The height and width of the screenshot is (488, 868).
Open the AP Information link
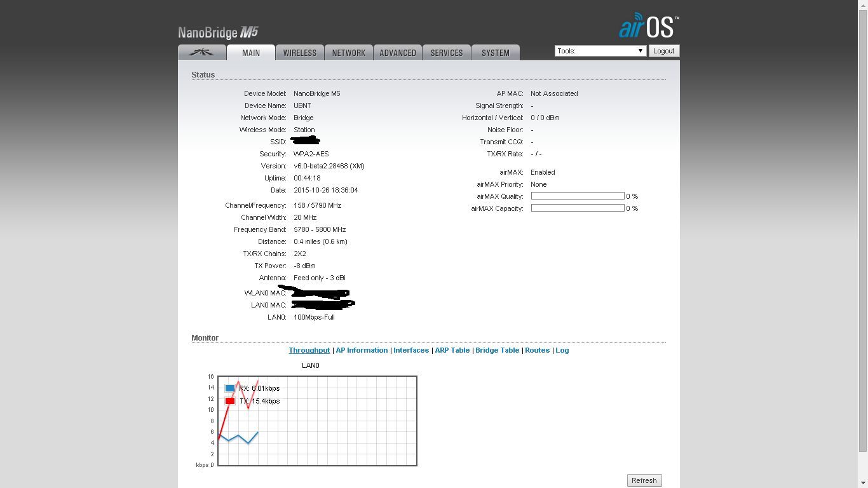(362, 350)
